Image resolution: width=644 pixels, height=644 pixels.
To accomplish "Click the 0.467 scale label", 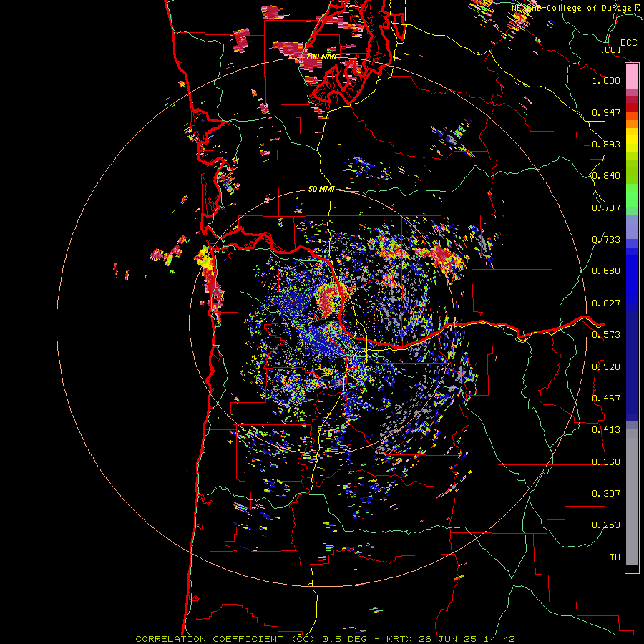I will click(606, 399).
